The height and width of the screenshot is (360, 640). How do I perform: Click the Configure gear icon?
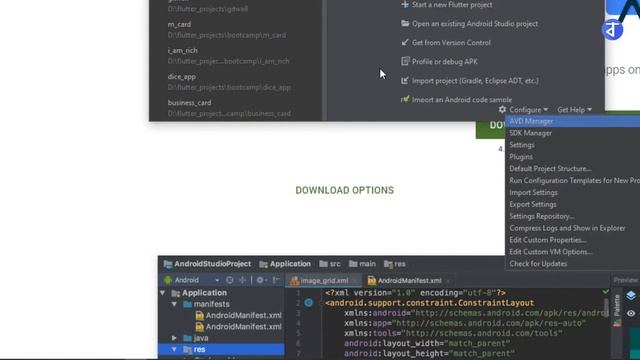coord(502,109)
